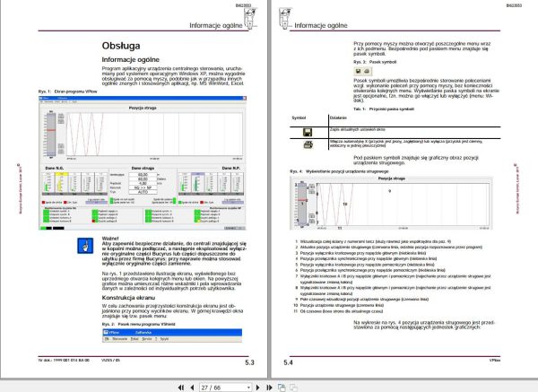Click the printer icon in the symbol table

[x=308, y=144]
